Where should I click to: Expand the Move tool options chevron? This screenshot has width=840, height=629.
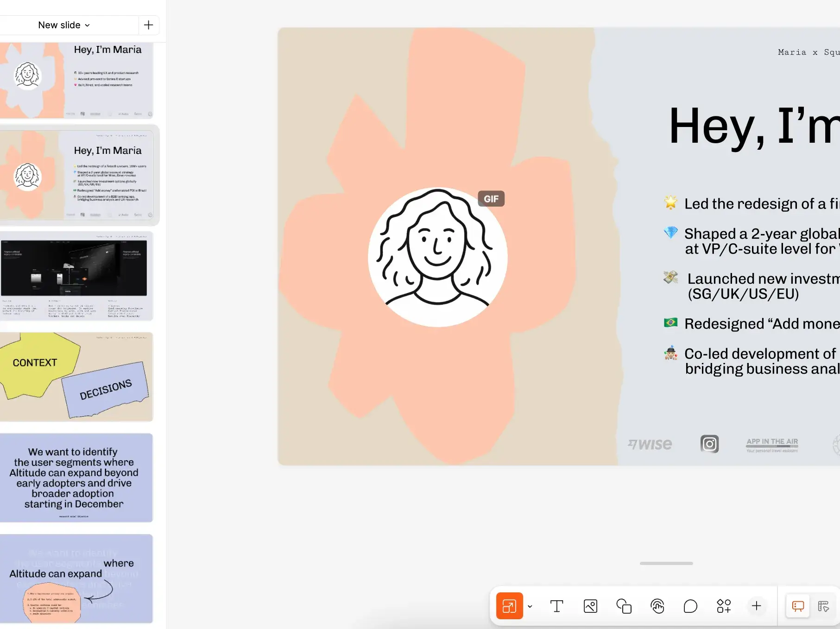530,606
